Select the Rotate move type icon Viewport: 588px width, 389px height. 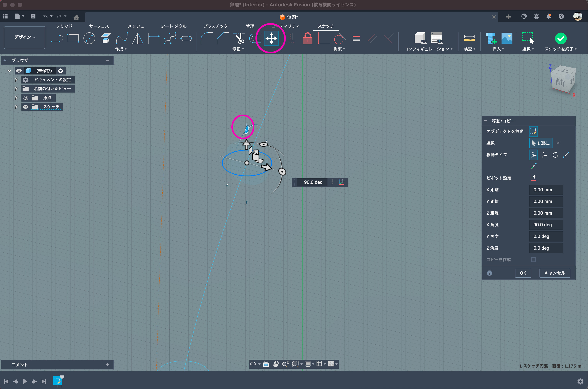point(555,155)
